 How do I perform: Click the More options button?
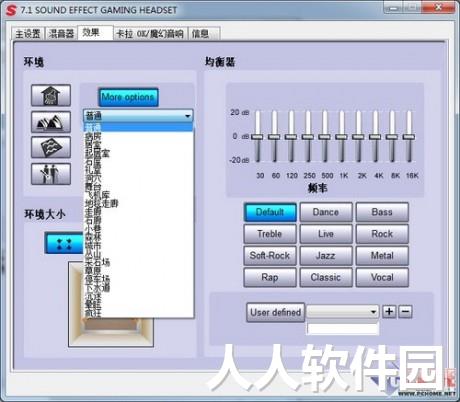coord(128,97)
